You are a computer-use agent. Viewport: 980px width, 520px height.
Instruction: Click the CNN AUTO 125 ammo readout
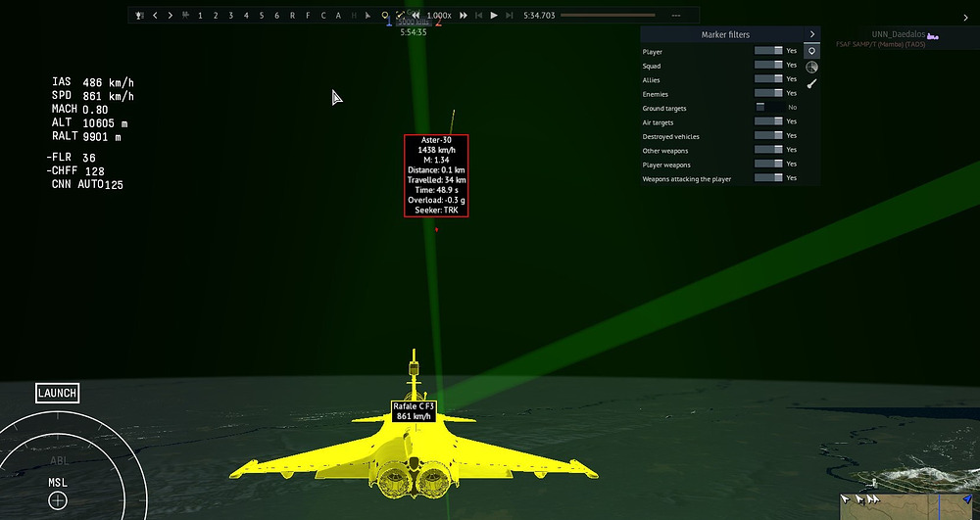point(87,185)
